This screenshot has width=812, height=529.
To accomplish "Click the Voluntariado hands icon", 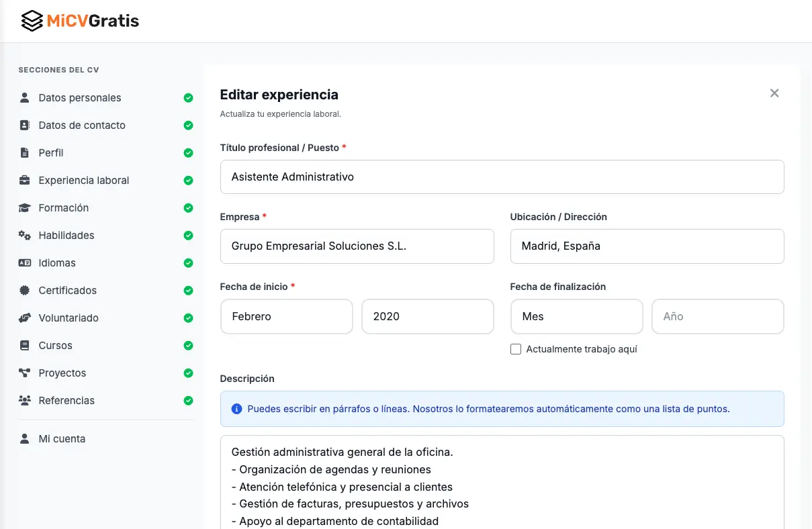I will coord(24,318).
